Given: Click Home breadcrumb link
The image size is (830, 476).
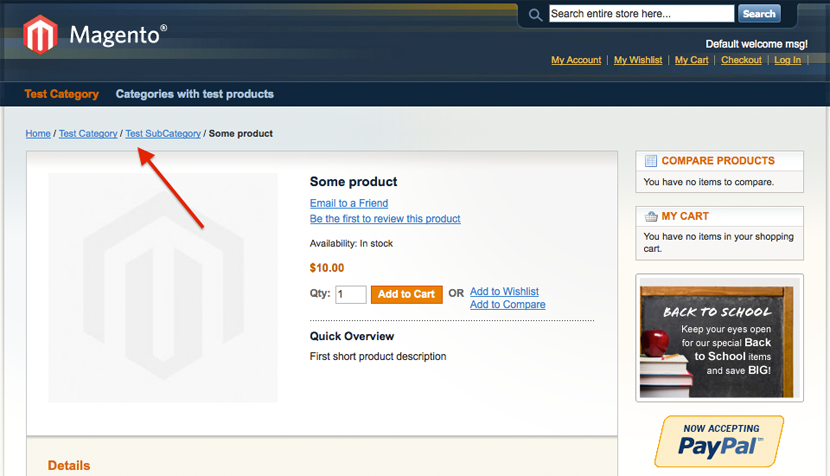Looking at the screenshot, I should (x=38, y=133).
